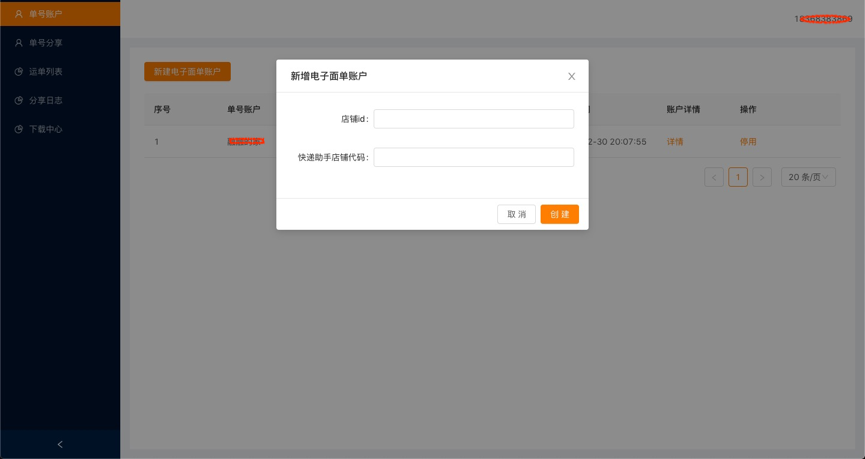Click the 店铺id input field

click(x=473, y=119)
